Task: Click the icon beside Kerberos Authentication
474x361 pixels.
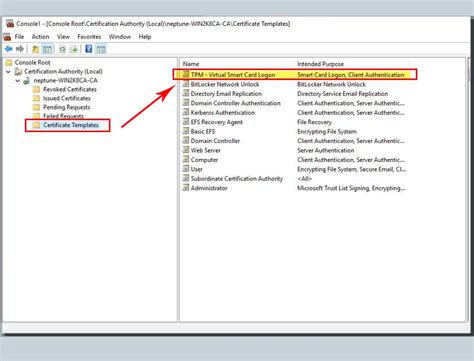Action: (186, 112)
